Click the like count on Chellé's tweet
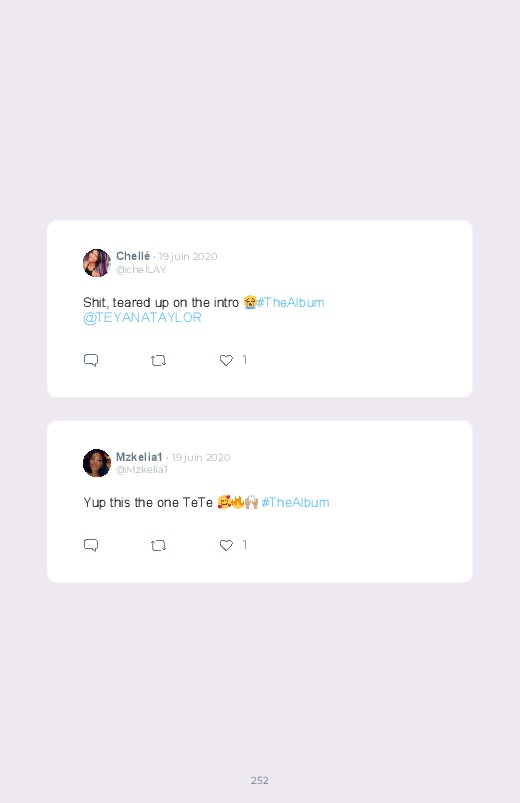Viewport: 520px width, 803px height. (x=244, y=360)
